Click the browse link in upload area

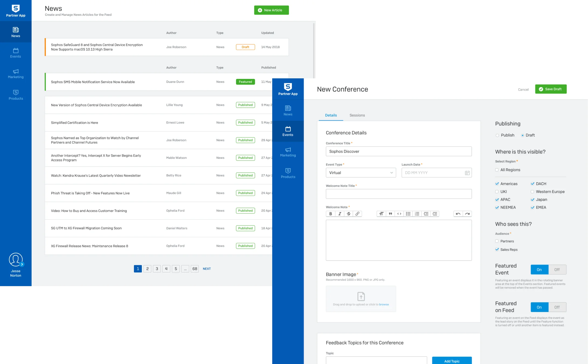tap(384, 304)
